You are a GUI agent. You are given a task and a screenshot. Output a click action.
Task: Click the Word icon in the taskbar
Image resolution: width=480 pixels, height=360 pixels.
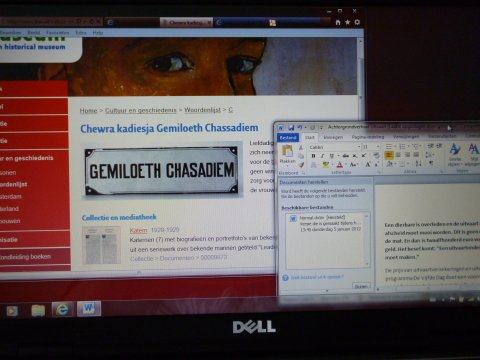pyautogui.click(x=89, y=308)
